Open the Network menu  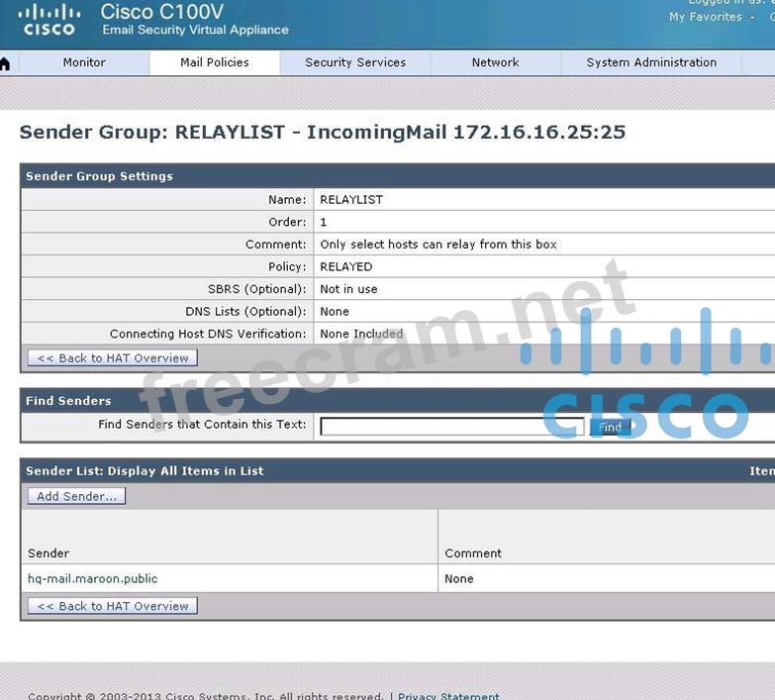click(x=495, y=62)
